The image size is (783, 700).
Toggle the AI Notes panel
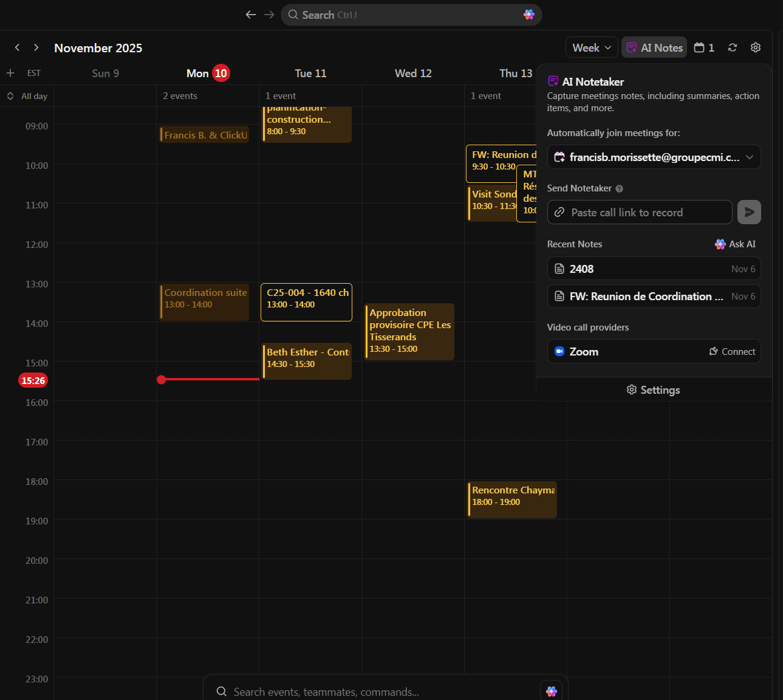click(654, 47)
